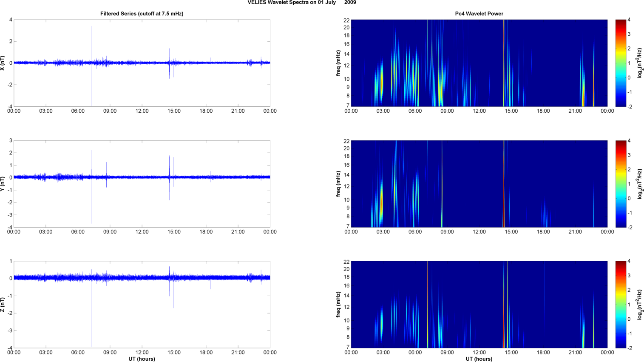Click the Z component filtered time series plot
The height and width of the screenshot is (362, 644).
click(x=142, y=305)
